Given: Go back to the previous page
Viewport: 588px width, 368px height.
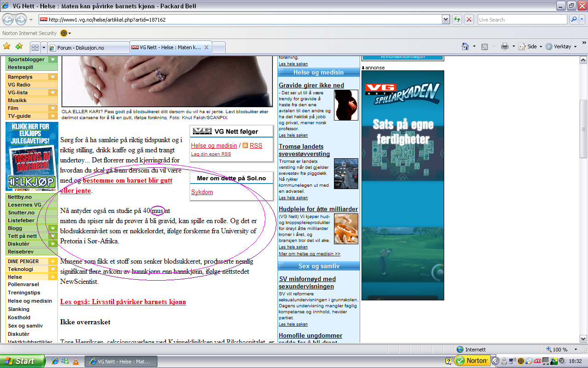Looking at the screenshot, I should [8, 20].
